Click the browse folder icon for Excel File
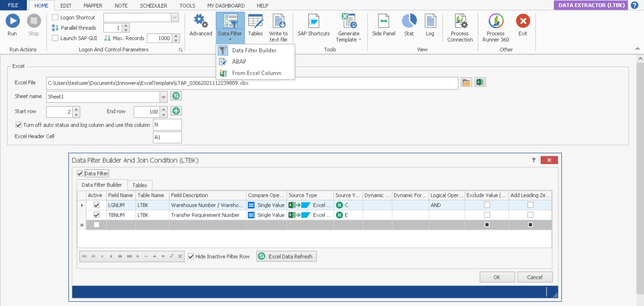Screen dimensions: 644x306 click(x=466, y=83)
